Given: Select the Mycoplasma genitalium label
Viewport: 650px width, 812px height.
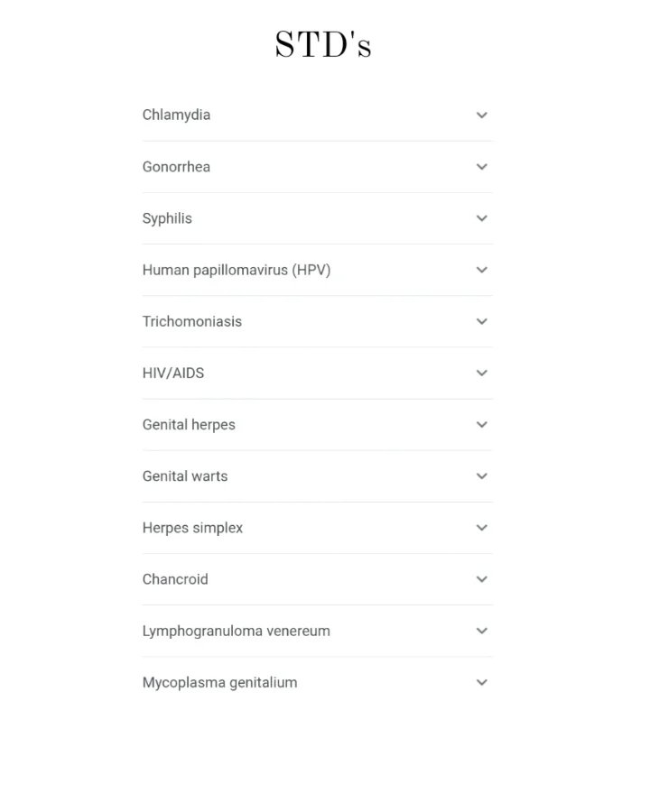Looking at the screenshot, I should click(x=219, y=682).
